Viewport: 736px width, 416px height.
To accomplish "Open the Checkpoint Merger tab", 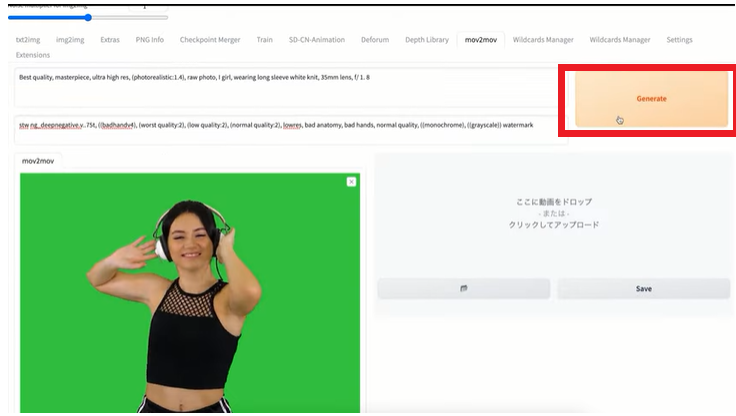I will (210, 40).
